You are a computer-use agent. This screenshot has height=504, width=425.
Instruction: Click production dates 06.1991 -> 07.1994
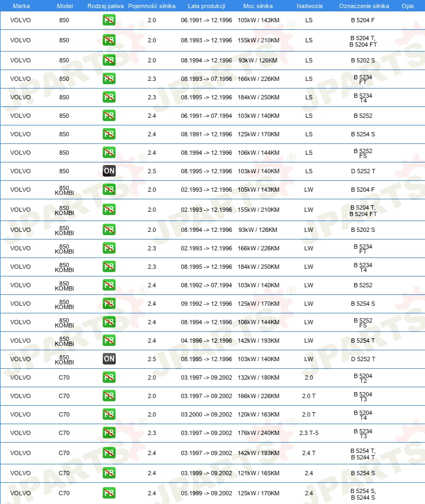[206, 116]
